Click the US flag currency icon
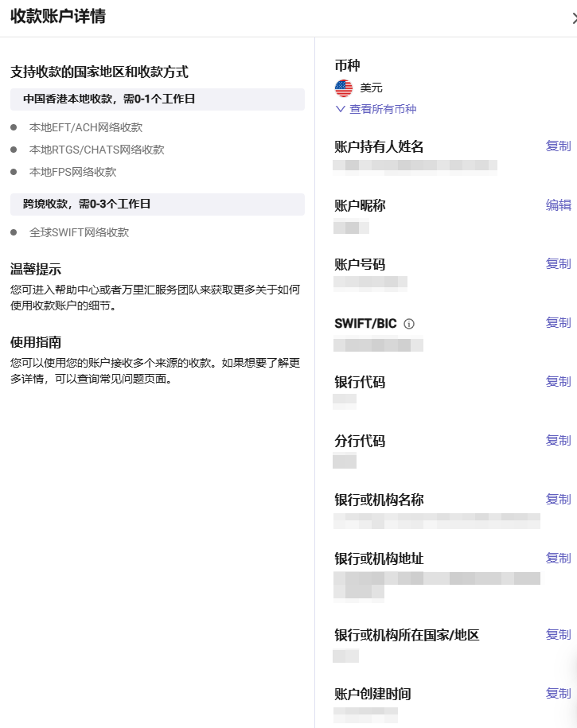Image resolution: width=577 pixels, height=728 pixels. tap(344, 88)
